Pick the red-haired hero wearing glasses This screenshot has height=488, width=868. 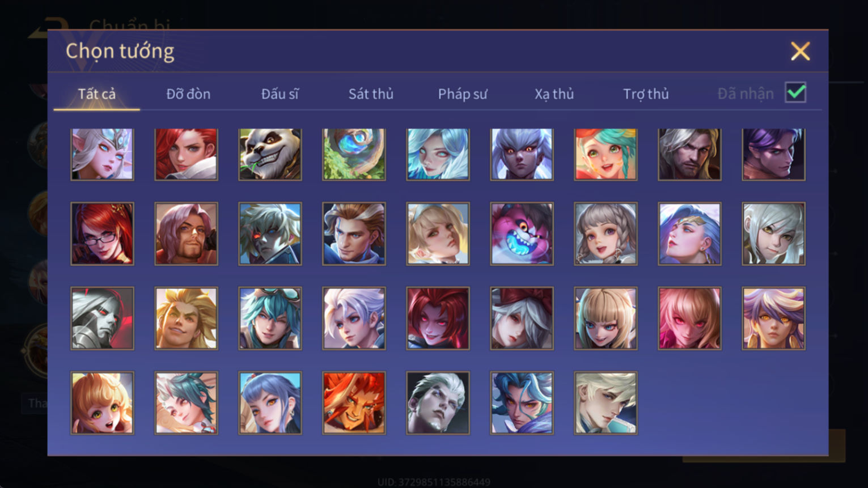click(x=102, y=234)
